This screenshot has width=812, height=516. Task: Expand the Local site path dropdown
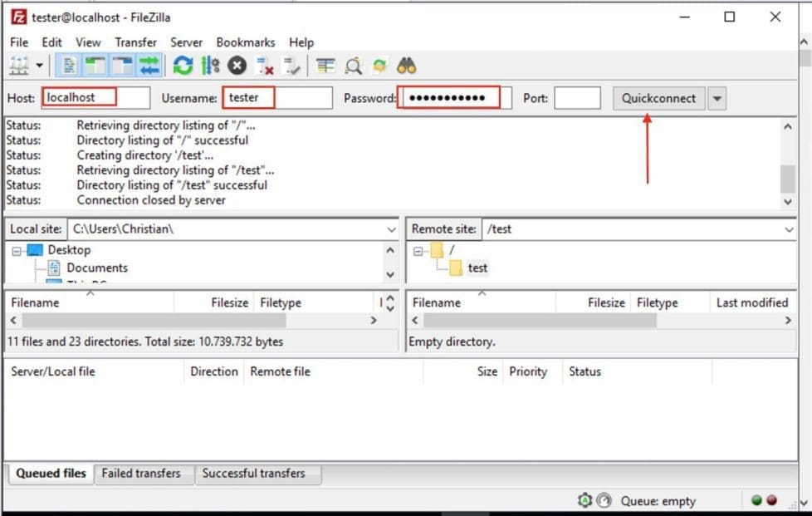391,229
